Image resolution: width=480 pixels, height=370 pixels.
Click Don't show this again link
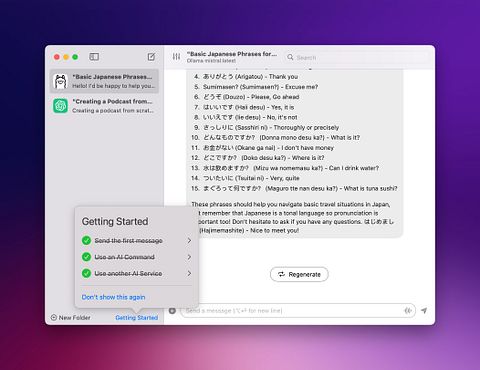[113, 297]
